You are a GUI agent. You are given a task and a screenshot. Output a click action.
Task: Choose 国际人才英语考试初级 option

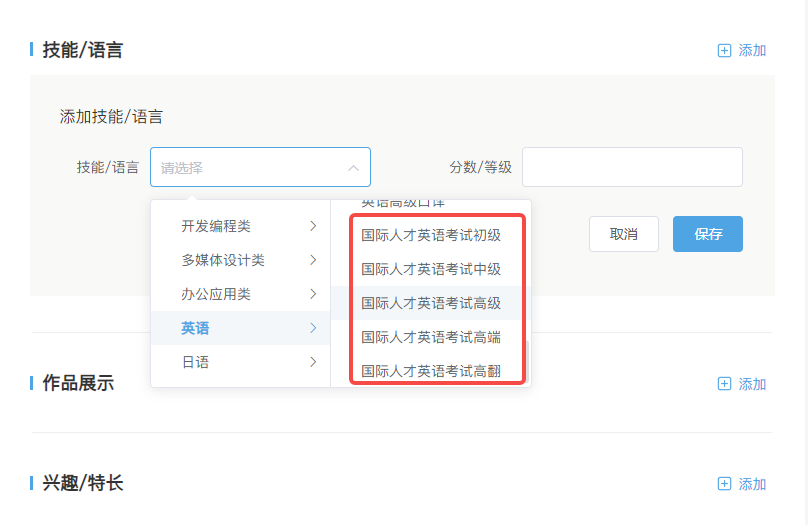click(x=431, y=235)
